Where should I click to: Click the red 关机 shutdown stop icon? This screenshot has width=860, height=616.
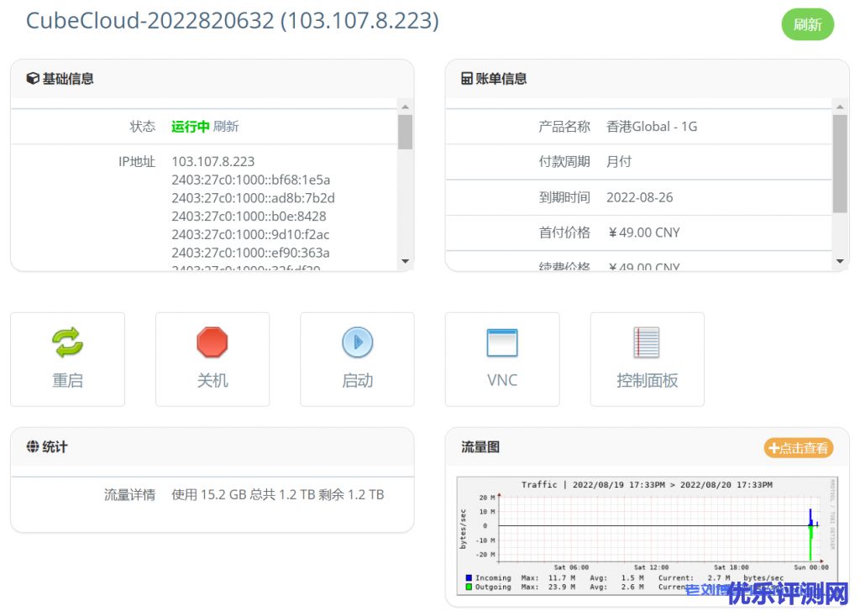[x=212, y=342]
